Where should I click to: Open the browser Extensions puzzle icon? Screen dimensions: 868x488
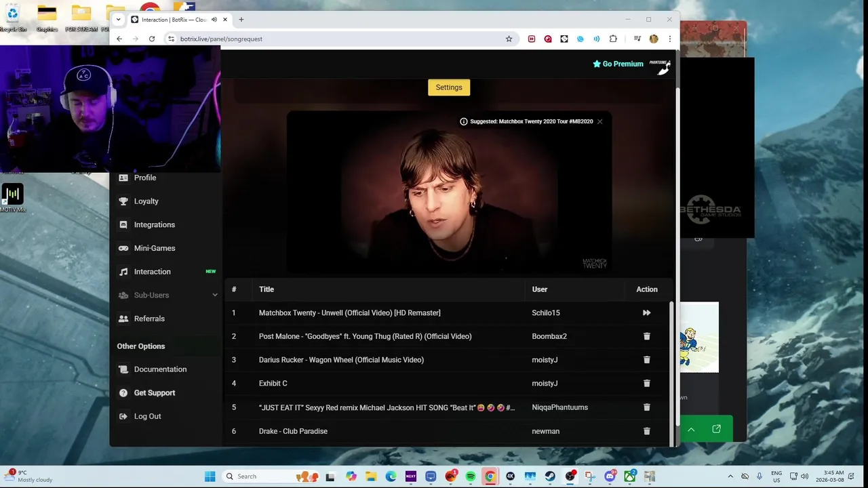click(613, 39)
